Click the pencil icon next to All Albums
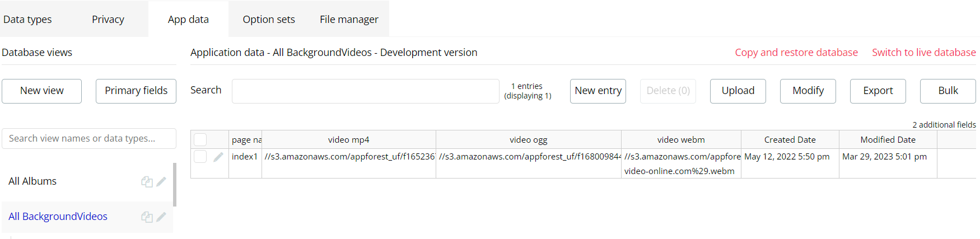 click(161, 181)
